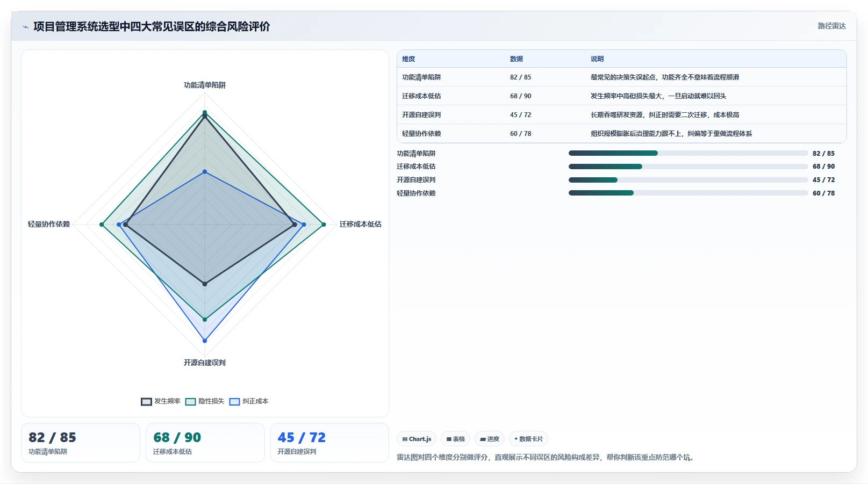Screen dimensions: 868x484
Task: Click 开源自建误判 label beside progress bars
Action: click(416, 180)
